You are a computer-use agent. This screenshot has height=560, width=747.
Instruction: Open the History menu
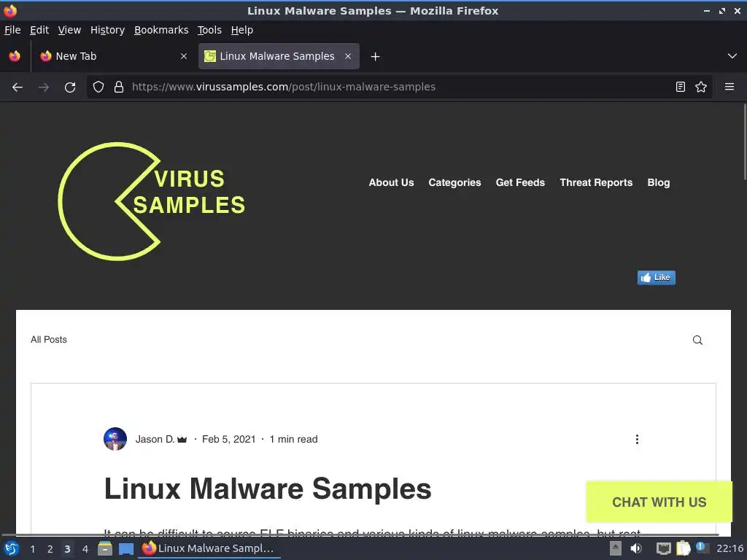[x=108, y=30]
